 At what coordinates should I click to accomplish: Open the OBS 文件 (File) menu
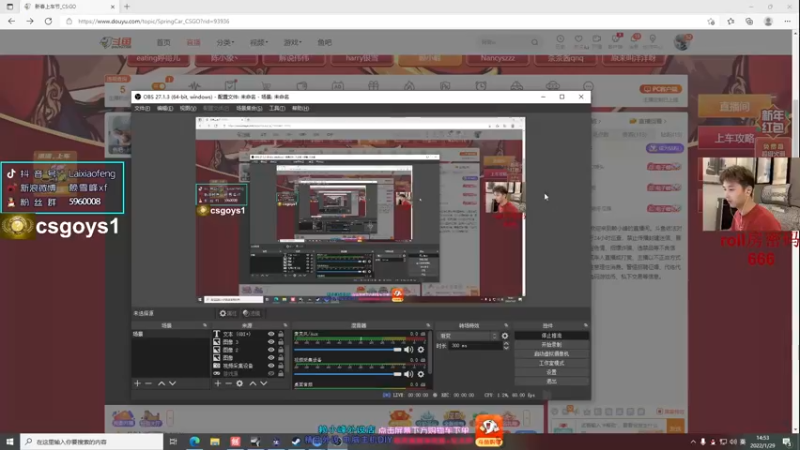(142, 108)
